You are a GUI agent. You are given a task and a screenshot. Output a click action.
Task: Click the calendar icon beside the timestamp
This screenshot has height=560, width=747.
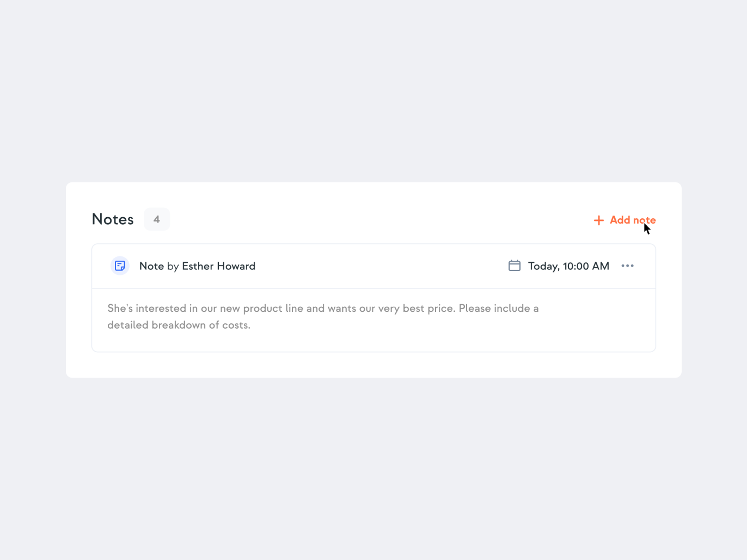[x=515, y=266]
